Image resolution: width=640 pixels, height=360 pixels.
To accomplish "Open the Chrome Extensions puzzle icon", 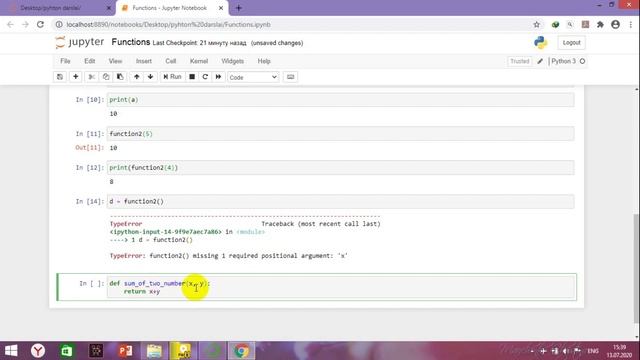I will (600, 24).
